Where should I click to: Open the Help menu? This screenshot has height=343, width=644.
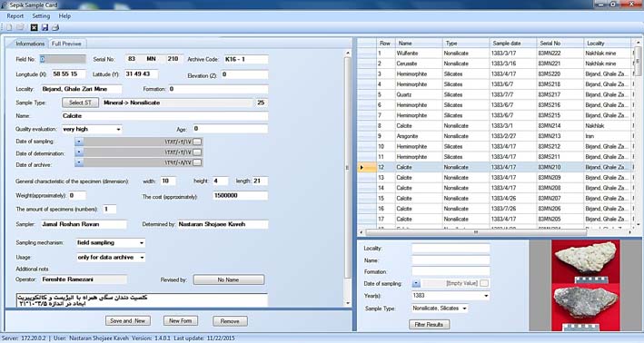64,16
